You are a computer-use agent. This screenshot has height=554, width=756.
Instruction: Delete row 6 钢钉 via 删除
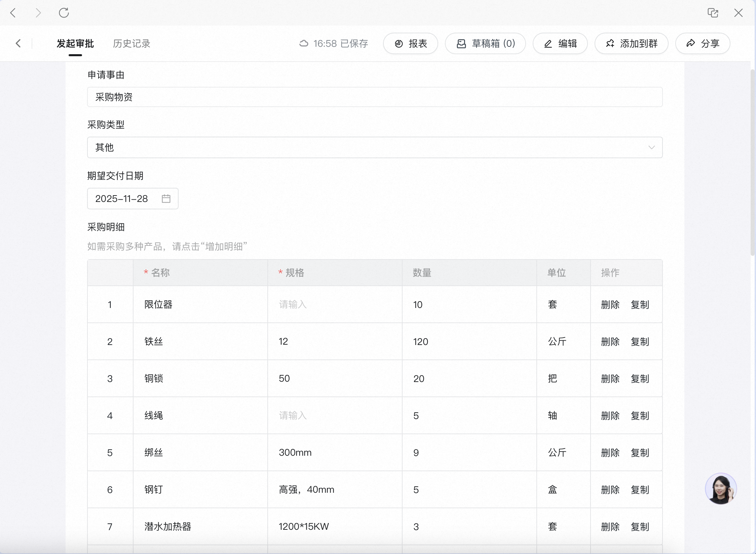pyautogui.click(x=610, y=490)
